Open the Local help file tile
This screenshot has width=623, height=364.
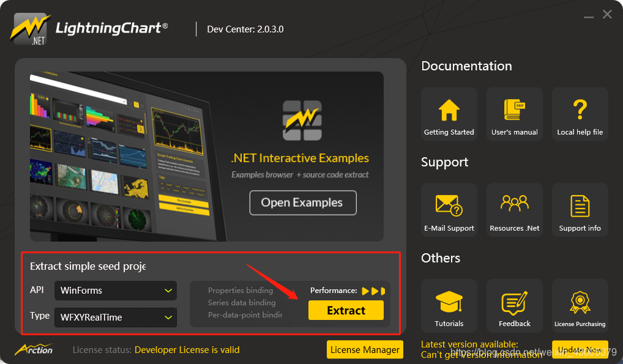pyautogui.click(x=580, y=114)
